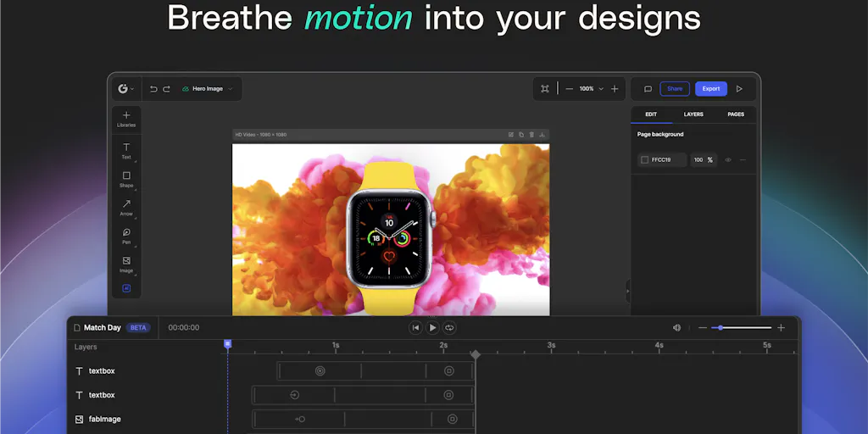
Task: Select the Shape tool
Action: [126, 179]
